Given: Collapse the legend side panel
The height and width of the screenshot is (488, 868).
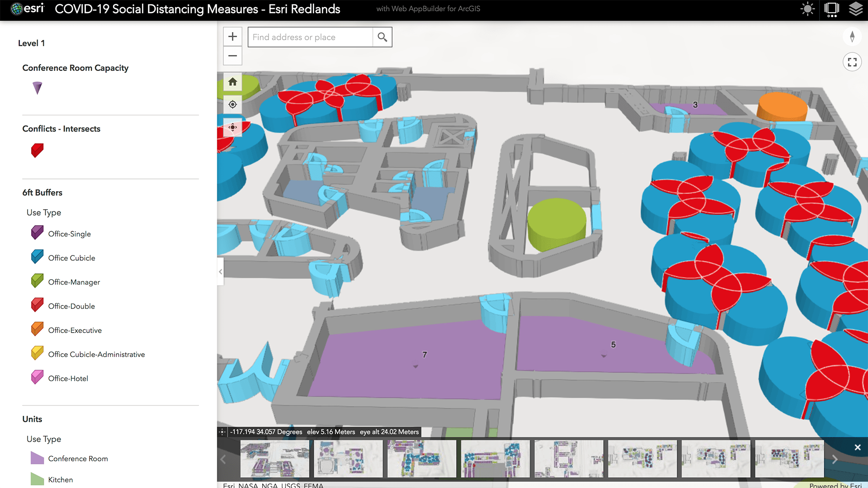Looking at the screenshot, I should click(220, 272).
